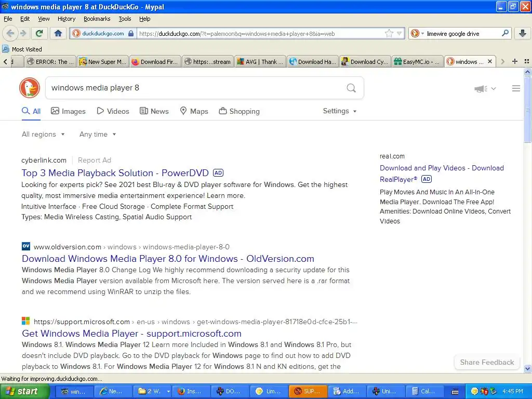
Task: Expand the All regions dropdown
Action: tap(43, 135)
